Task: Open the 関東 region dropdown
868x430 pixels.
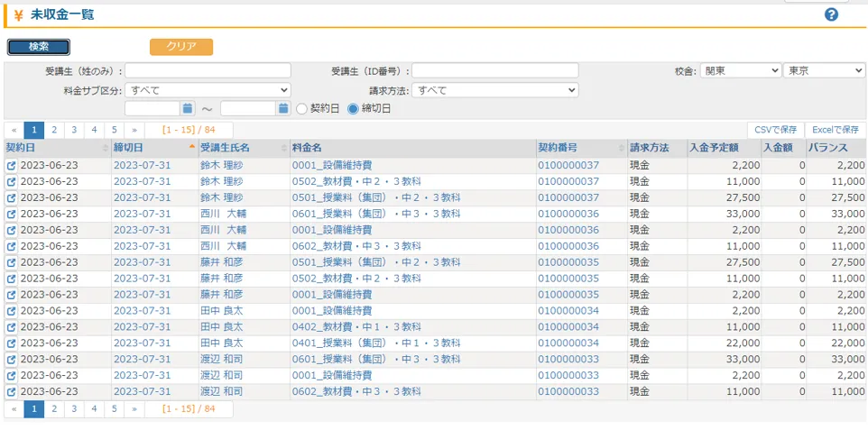Action: point(740,71)
